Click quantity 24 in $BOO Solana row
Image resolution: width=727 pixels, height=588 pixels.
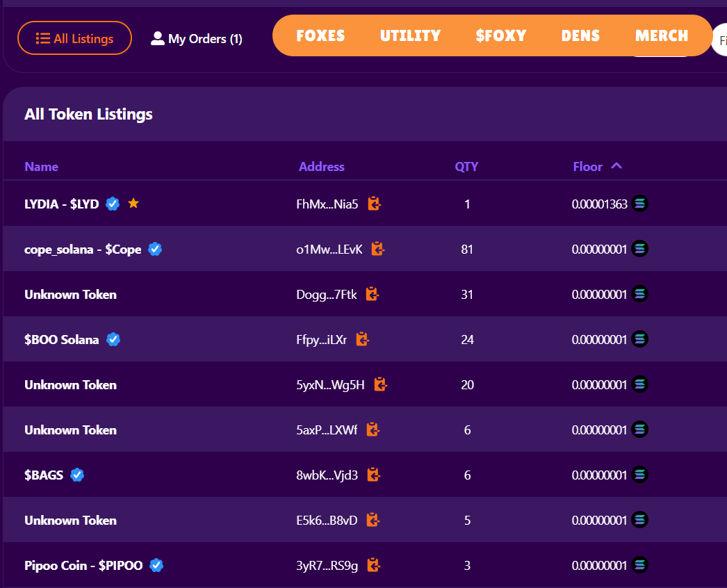point(467,340)
